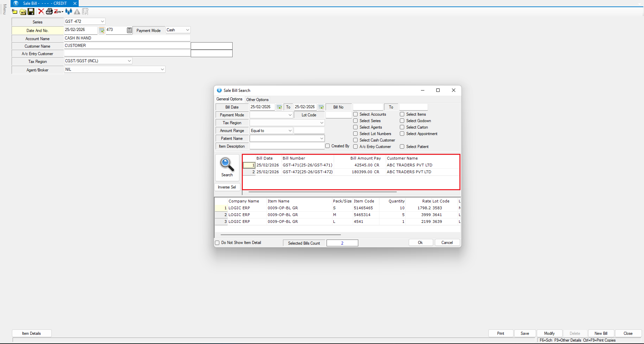The image size is (644, 344).
Task: Click the blue people group icon
Action: (x=69, y=12)
